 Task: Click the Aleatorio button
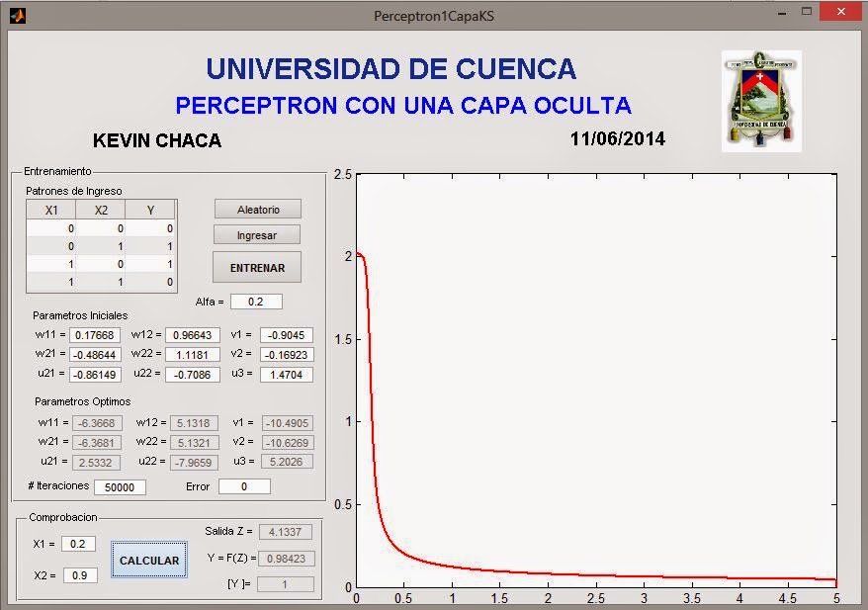tap(258, 210)
